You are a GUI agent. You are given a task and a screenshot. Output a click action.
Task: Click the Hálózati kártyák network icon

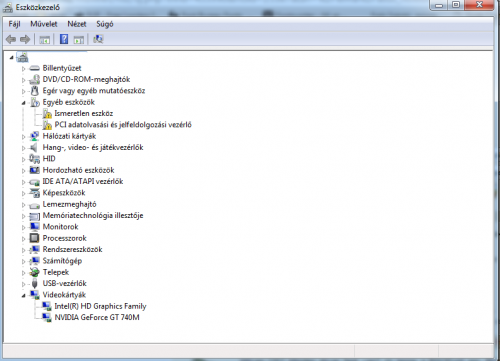34,136
